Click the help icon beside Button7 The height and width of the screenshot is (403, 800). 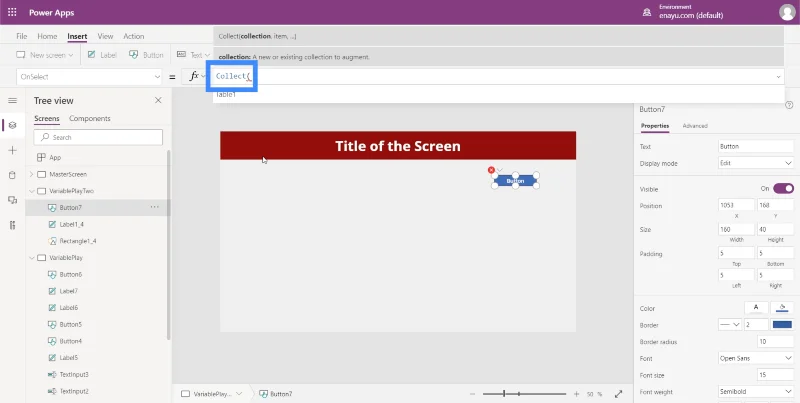[789, 105]
